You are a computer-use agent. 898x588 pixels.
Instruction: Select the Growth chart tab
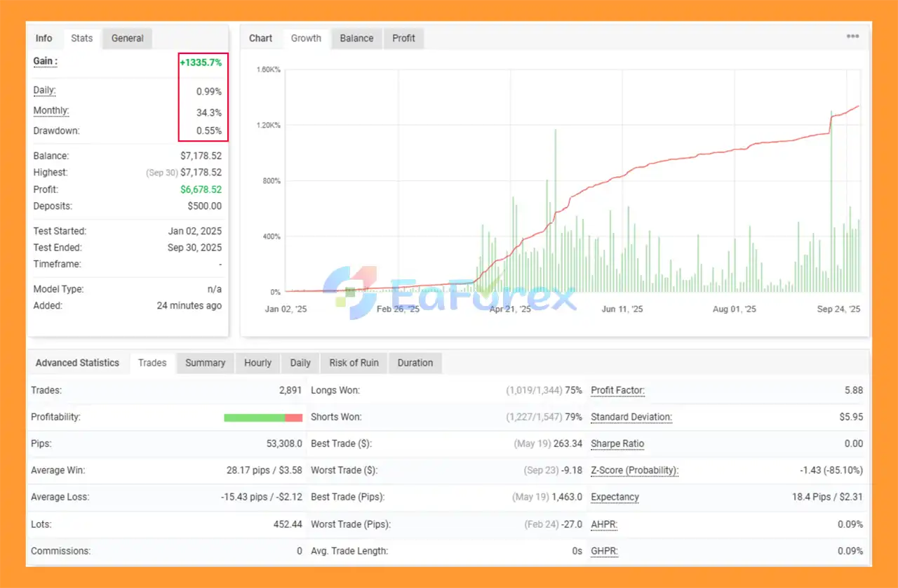306,39
